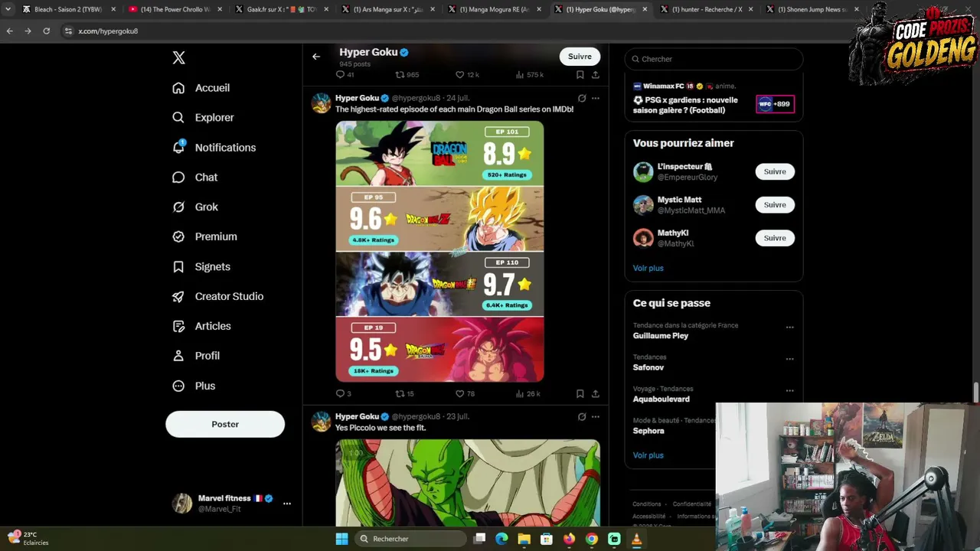Open options for the Guillaume Pley trend

(x=789, y=328)
